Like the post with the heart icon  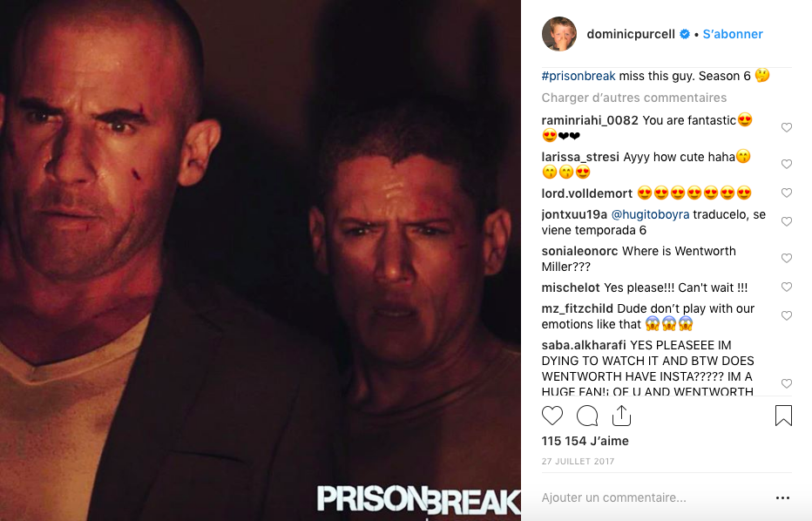pyautogui.click(x=552, y=416)
